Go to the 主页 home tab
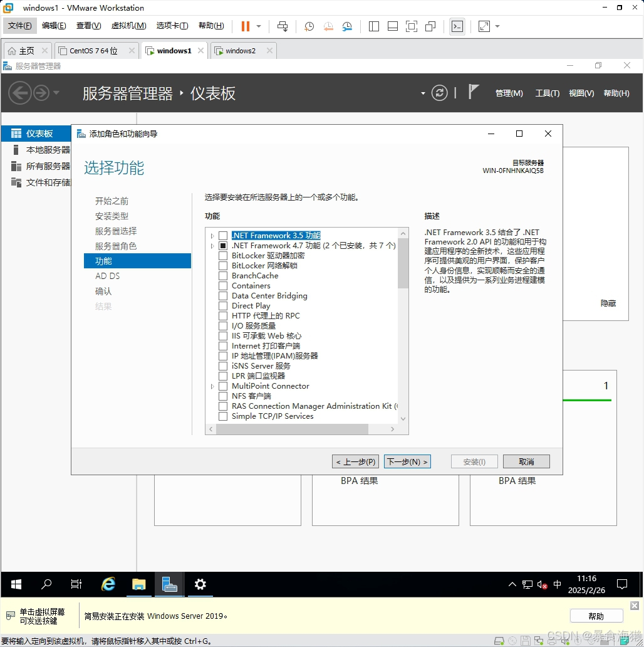The width and height of the screenshot is (644, 647). click(27, 51)
